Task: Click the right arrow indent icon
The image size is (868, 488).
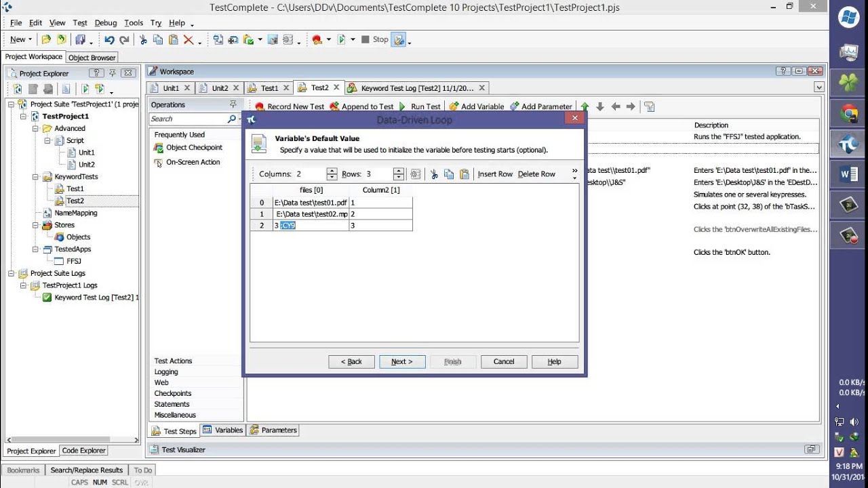Action: [x=631, y=106]
